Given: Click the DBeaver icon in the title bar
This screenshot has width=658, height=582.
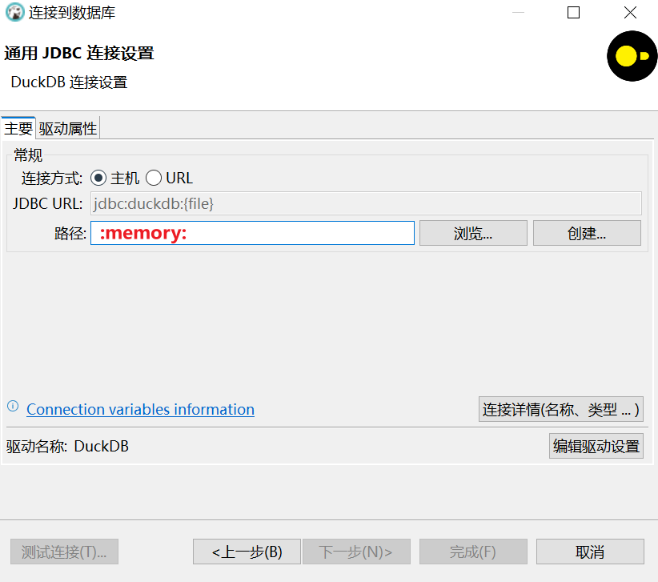Looking at the screenshot, I should [15, 13].
